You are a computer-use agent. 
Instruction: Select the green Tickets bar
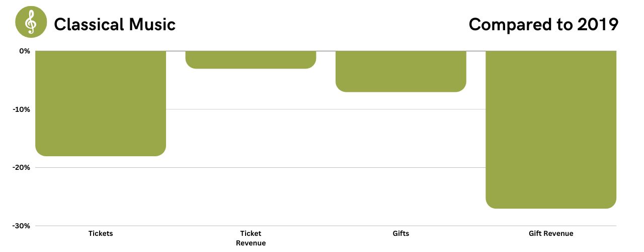(x=101, y=103)
